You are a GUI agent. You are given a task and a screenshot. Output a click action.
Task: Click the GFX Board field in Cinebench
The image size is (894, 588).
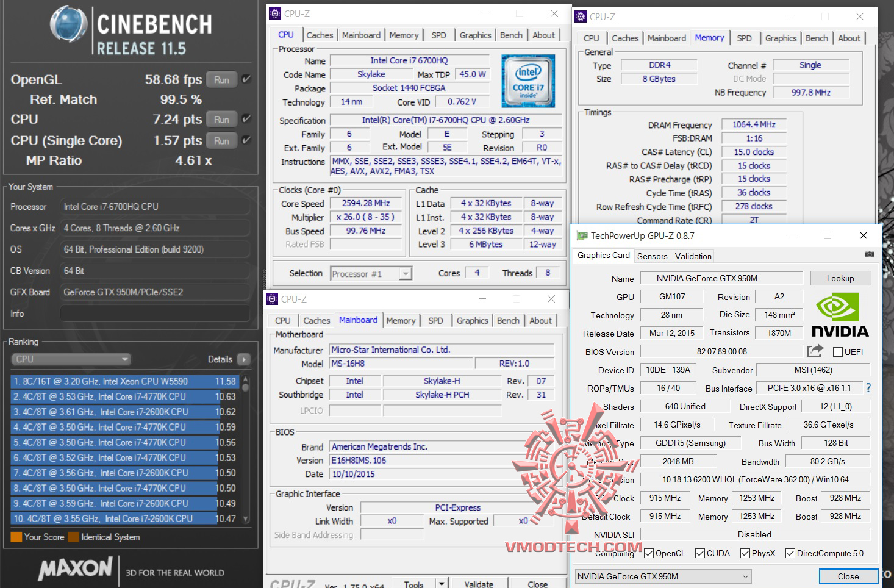(x=155, y=292)
